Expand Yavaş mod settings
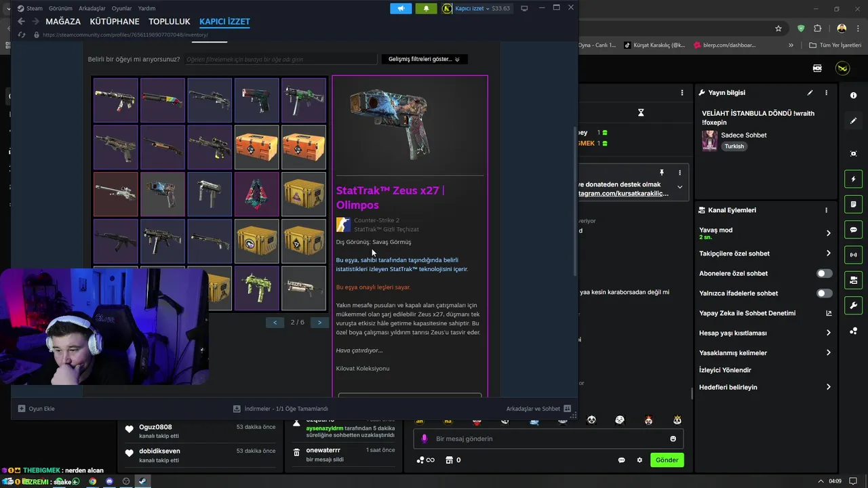868x488 pixels. (828, 233)
